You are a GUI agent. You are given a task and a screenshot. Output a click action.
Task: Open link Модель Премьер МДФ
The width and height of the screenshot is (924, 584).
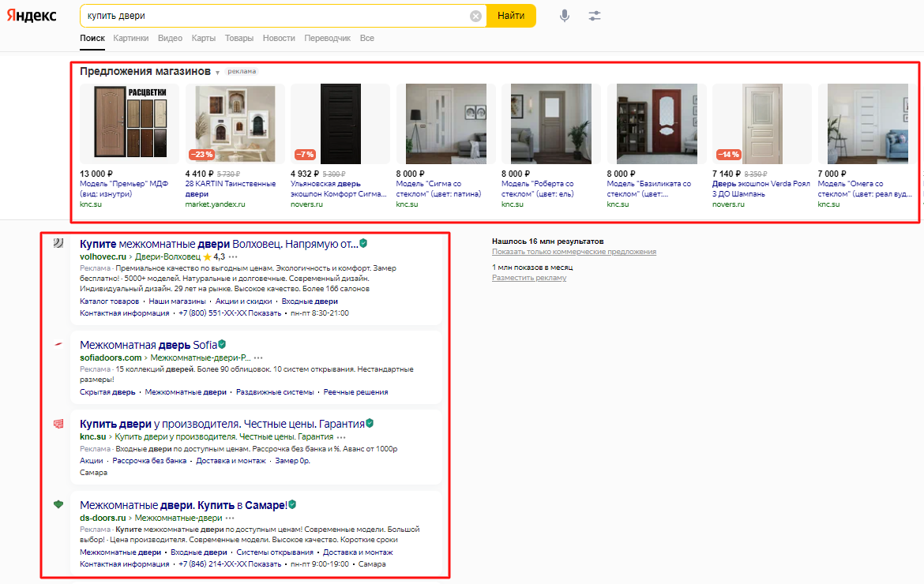pyautogui.click(x=124, y=189)
